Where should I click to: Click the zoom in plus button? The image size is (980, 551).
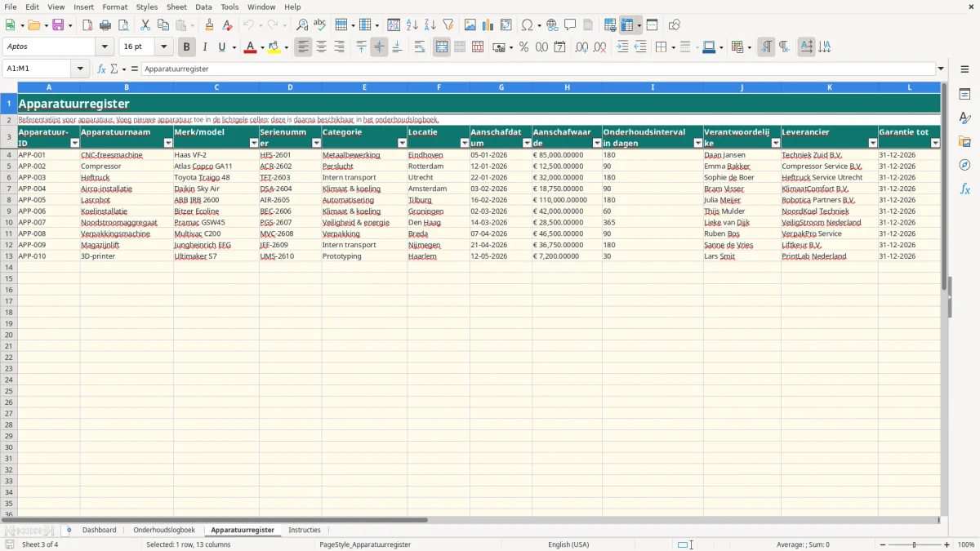[947, 544]
